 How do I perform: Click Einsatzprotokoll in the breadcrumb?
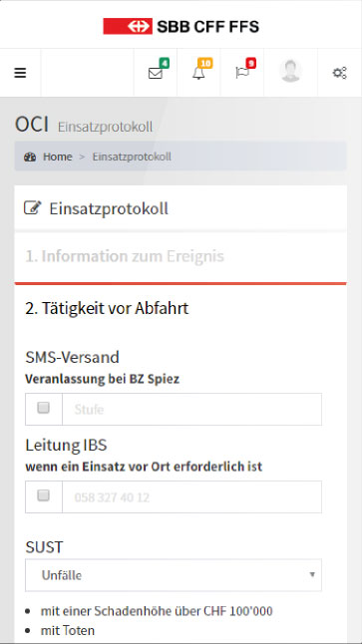(x=132, y=157)
